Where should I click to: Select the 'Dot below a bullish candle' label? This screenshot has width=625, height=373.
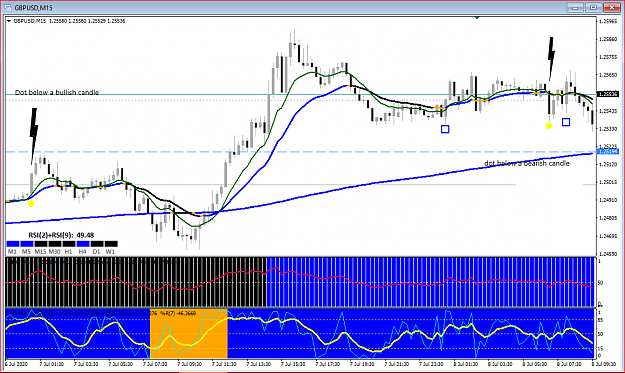(57, 92)
